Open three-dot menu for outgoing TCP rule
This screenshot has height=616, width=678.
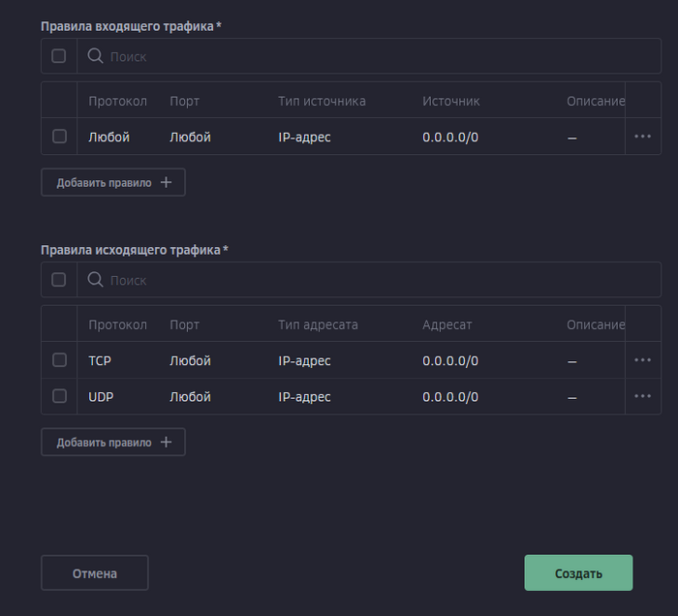pyautogui.click(x=642, y=360)
